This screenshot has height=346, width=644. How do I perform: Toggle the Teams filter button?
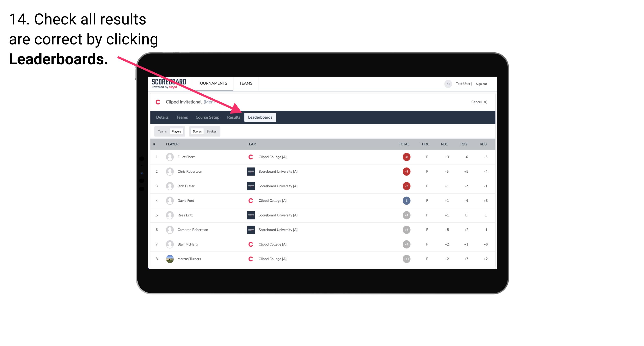[x=162, y=131]
